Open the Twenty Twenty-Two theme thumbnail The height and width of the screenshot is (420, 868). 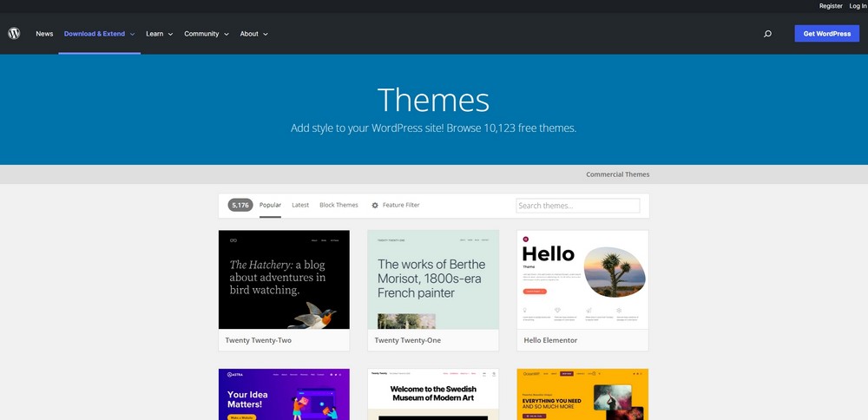coord(284,279)
